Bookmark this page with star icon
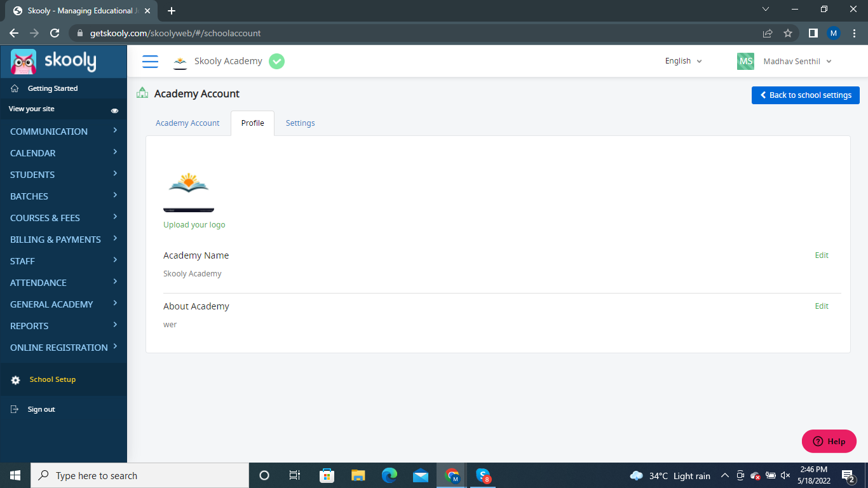 pyautogui.click(x=788, y=33)
